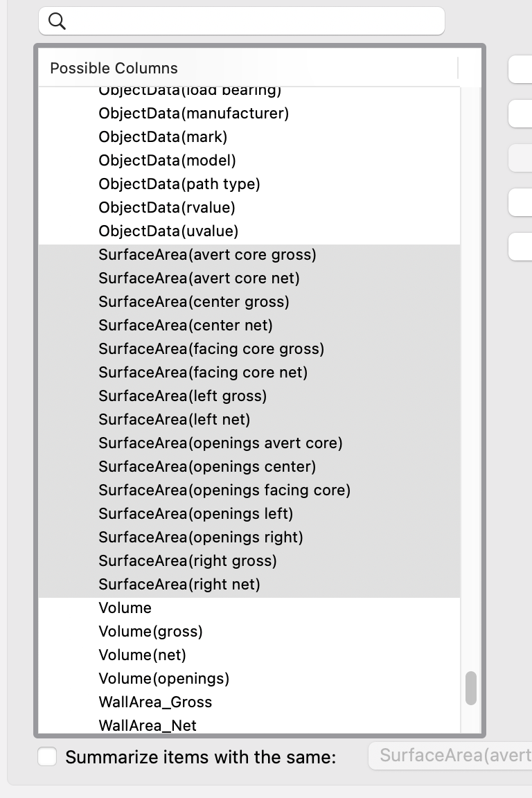Image resolution: width=532 pixels, height=798 pixels.
Task: Select Volume(openings) in the list
Action: click(163, 678)
